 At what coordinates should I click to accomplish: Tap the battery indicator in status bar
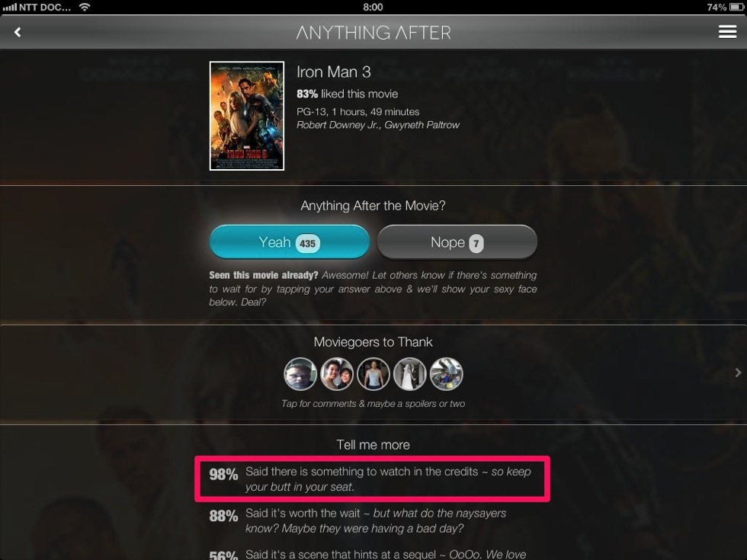[x=736, y=7]
